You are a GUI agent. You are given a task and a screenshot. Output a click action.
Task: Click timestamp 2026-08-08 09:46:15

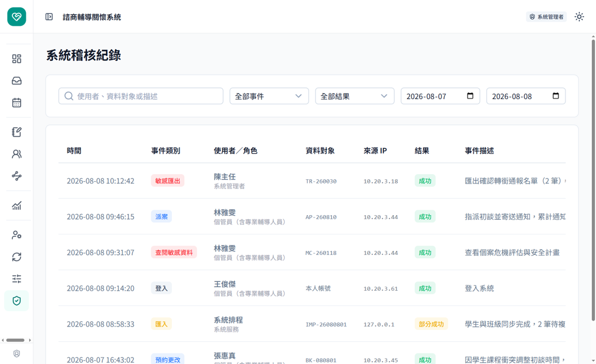coord(100,216)
